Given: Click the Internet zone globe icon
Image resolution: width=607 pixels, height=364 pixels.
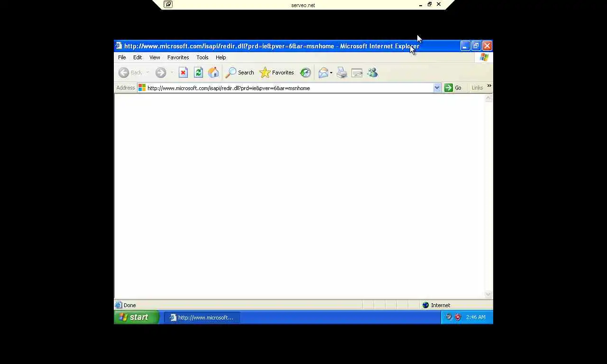Looking at the screenshot, I should pyautogui.click(x=425, y=305).
